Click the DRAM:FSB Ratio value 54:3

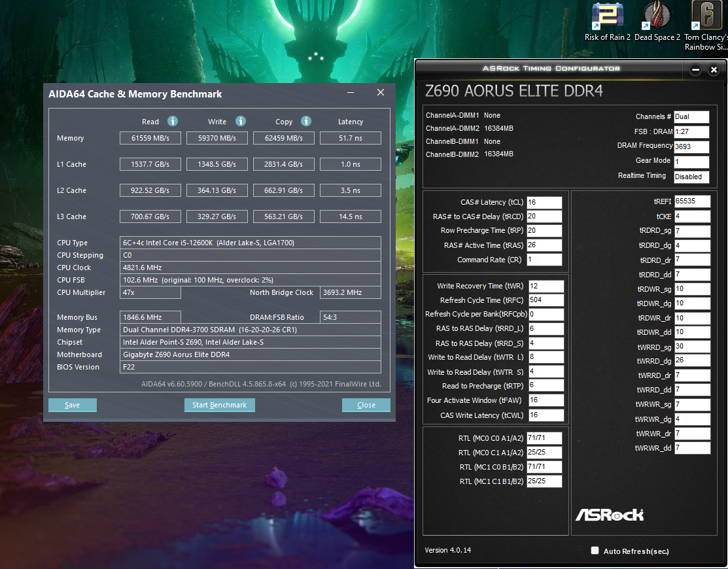click(351, 317)
